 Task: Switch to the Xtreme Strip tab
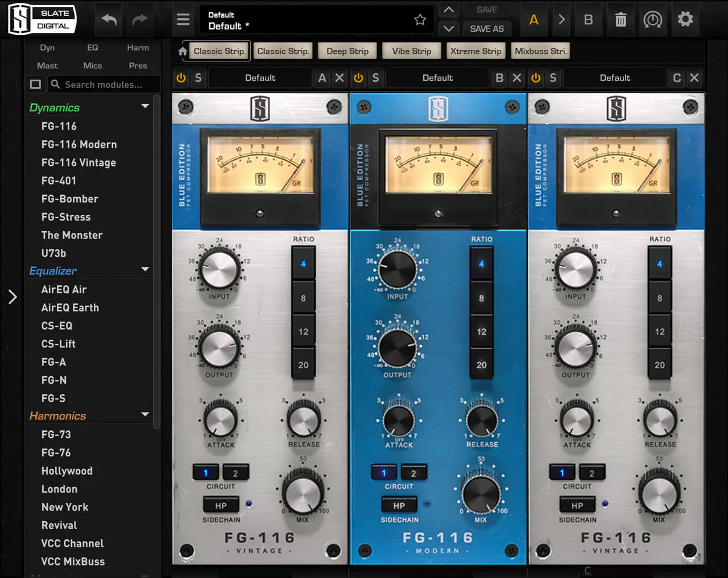(476, 51)
